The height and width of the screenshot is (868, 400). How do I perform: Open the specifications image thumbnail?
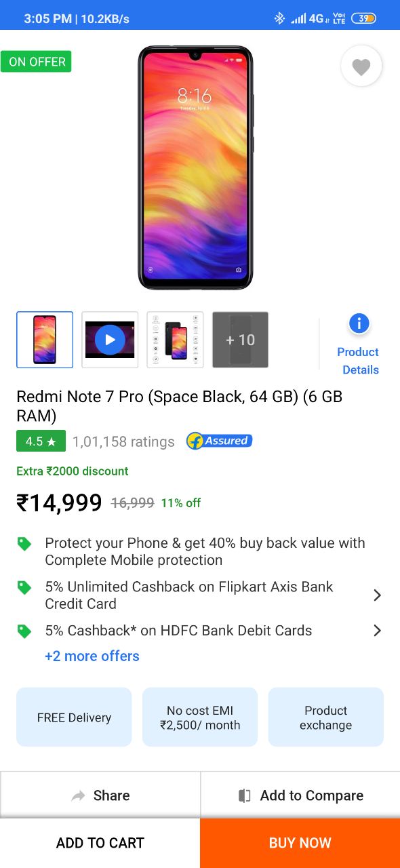tap(175, 340)
